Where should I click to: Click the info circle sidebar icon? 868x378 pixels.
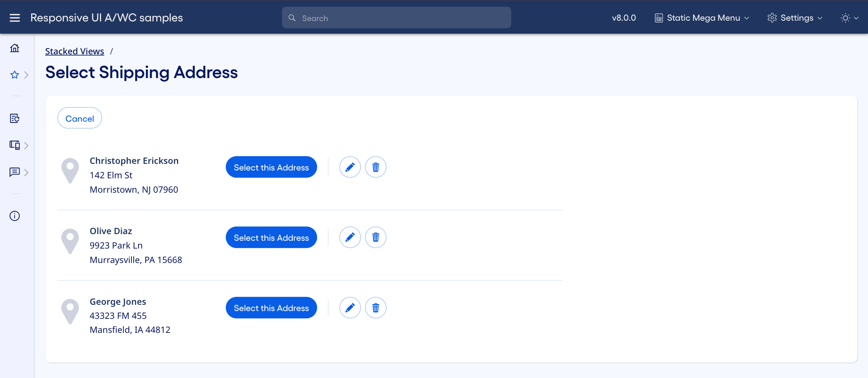15,216
